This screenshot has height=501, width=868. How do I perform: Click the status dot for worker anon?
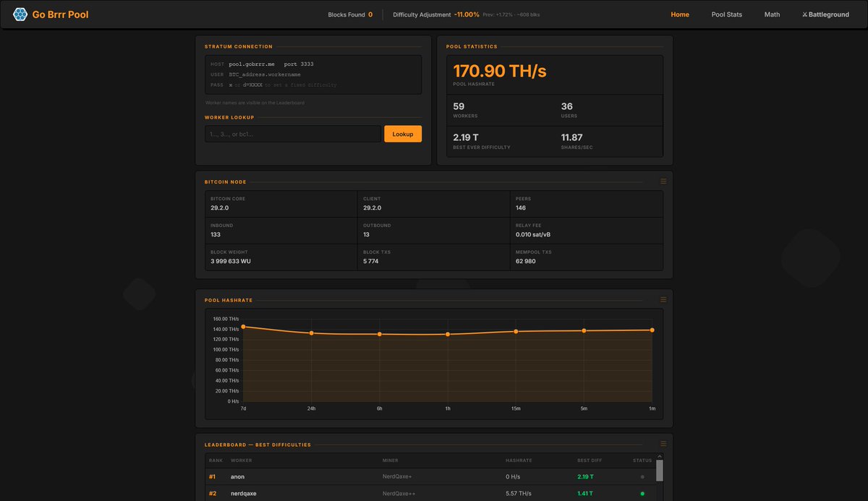click(x=642, y=477)
